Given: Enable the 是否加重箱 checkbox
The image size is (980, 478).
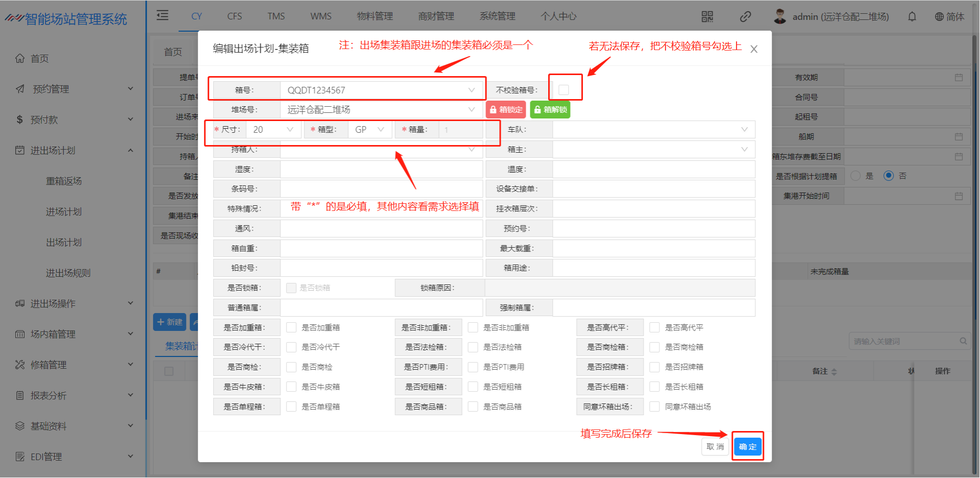Looking at the screenshot, I should point(291,328).
